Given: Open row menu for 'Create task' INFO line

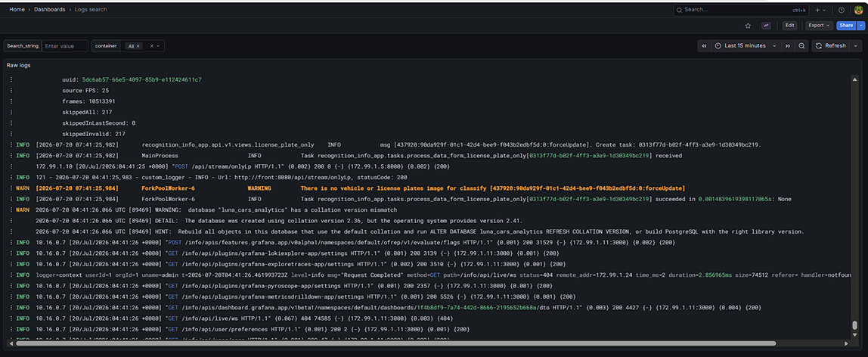Looking at the screenshot, I should point(11,144).
